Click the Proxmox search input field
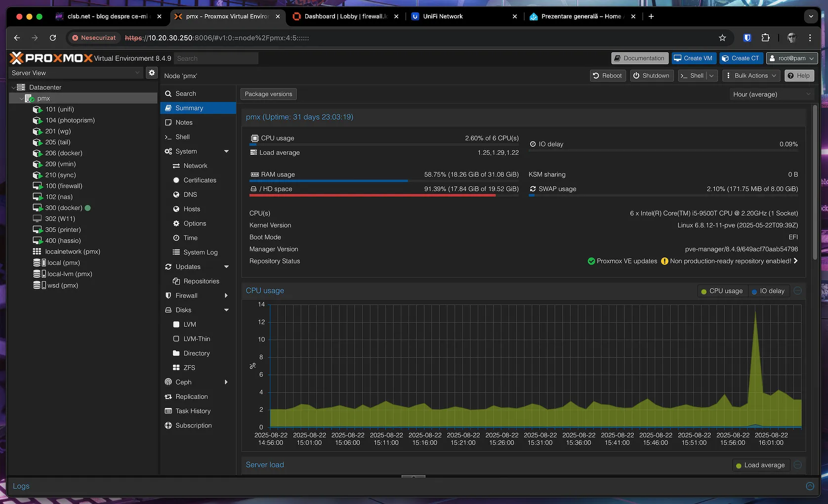Image resolution: width=828 pixels, height=504 pixels. click(216, 58)
